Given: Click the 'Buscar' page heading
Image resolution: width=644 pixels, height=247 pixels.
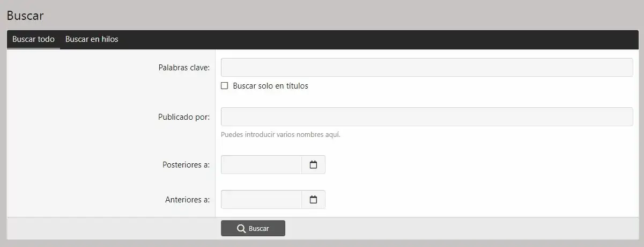Looking at the screenshot, I should [x=25, y=16].
